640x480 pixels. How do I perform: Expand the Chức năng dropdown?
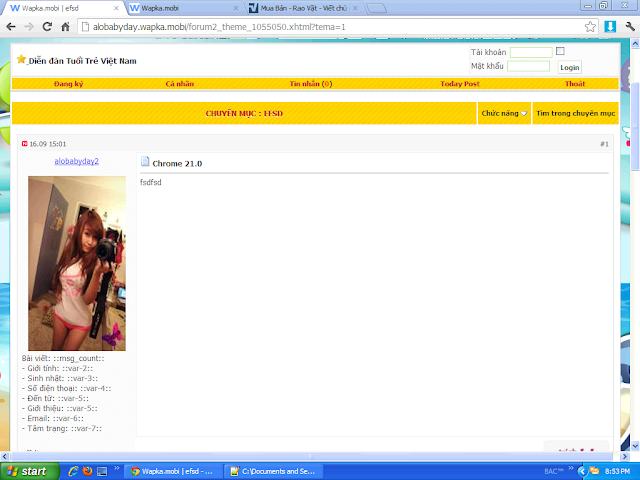(504, 114)
